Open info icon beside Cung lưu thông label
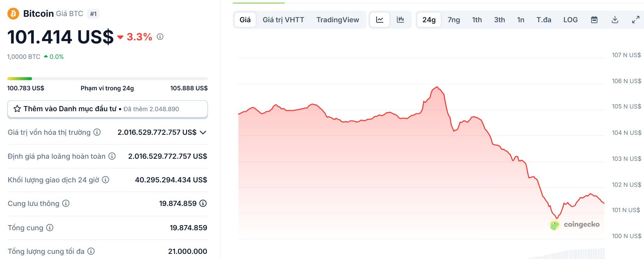 pos(66,203)
